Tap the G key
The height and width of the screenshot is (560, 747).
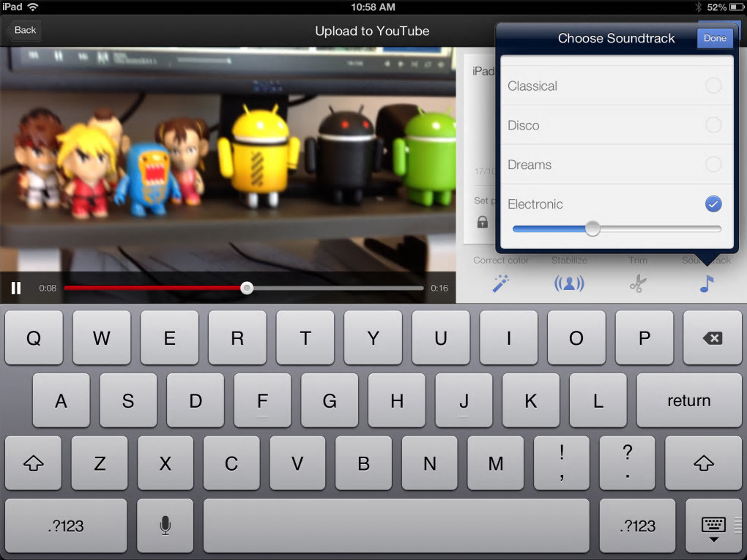pyautogui.click(x=330, y=400)
